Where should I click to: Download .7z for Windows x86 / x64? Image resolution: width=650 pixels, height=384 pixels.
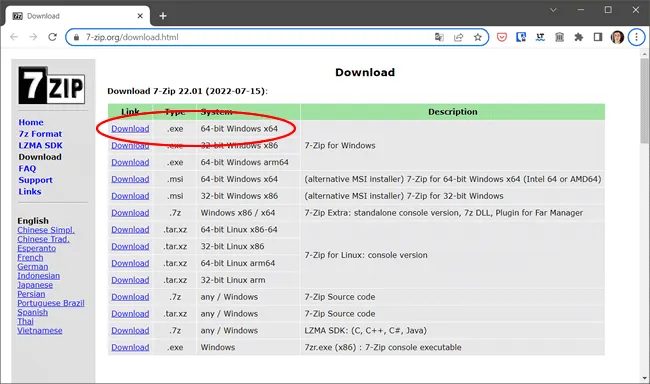(x=130, y=213)
